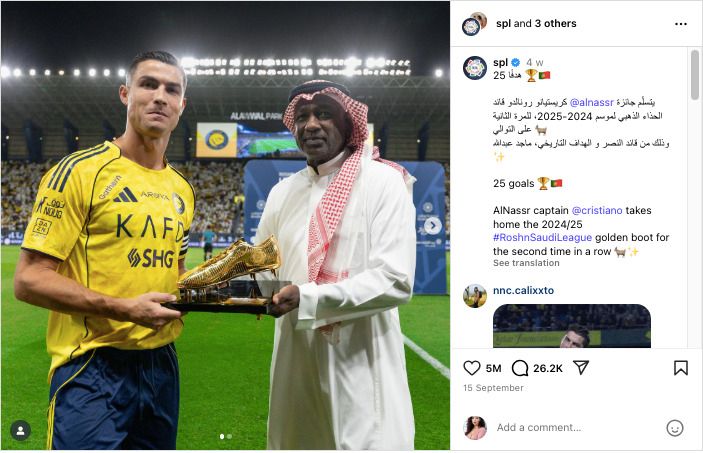Expand 'spl and 3 others' collaborators list
This screenshot has width=703, height=453.
pyautogui.click(x=536, y=23)
